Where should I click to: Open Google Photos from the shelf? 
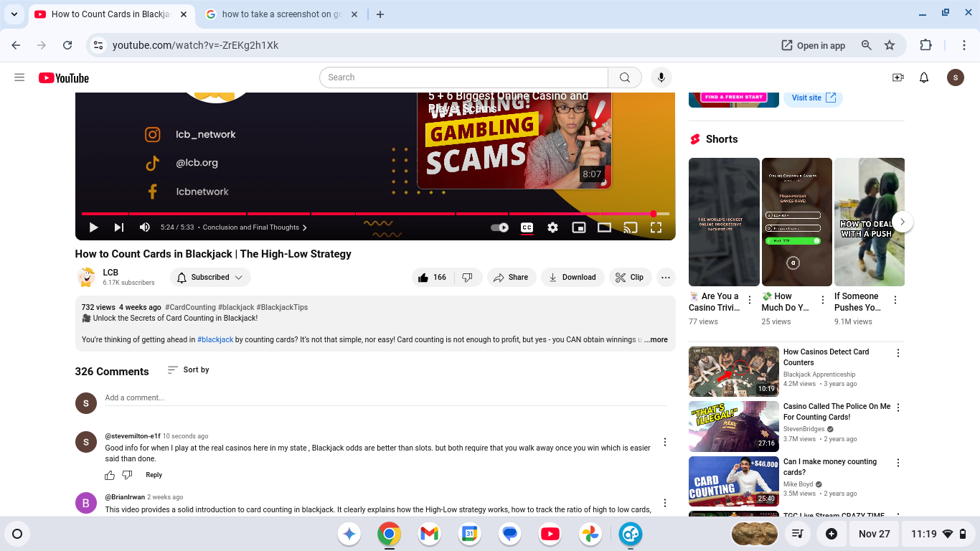pos(590,534)
